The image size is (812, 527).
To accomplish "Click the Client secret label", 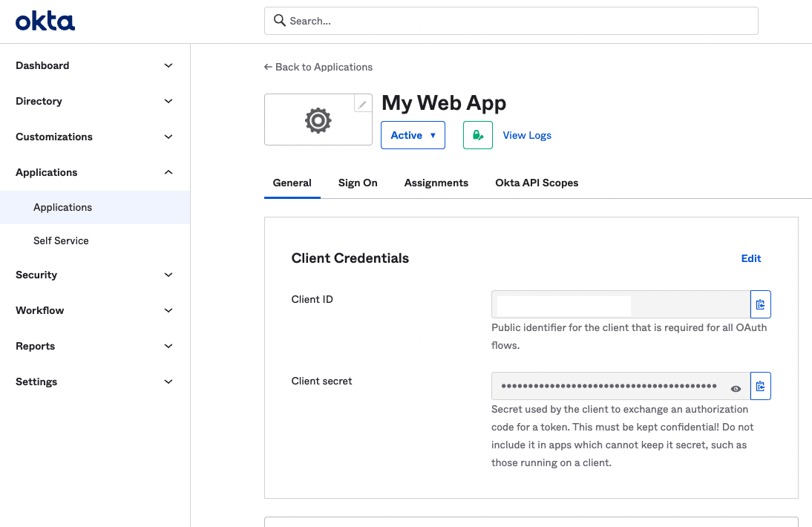I will click(321, 381).
